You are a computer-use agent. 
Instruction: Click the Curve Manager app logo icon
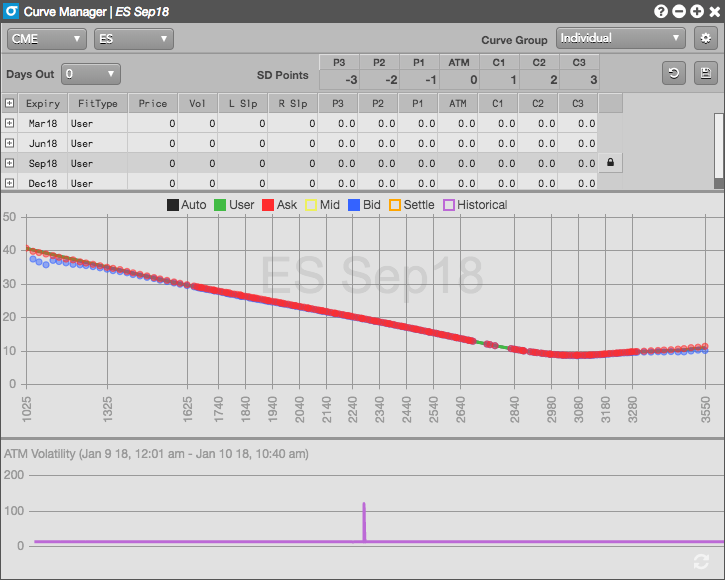click(11, 12)
